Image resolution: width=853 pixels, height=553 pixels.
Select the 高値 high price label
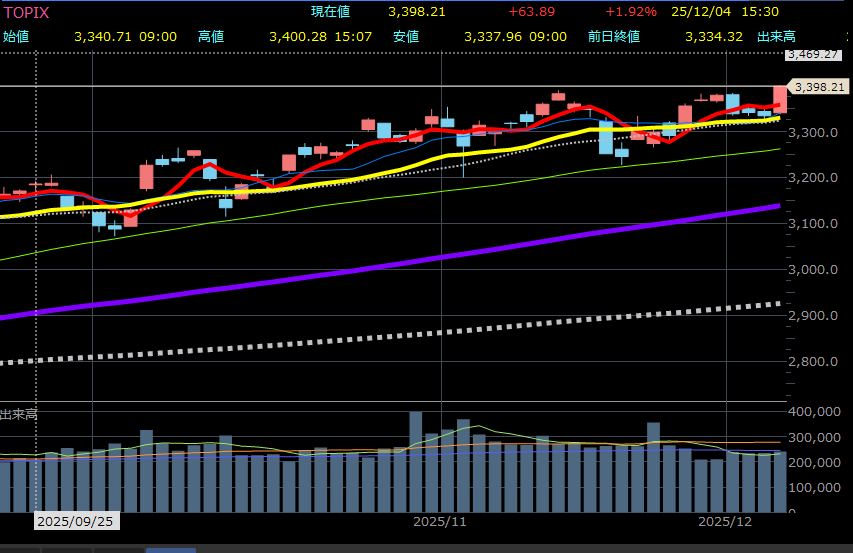(x=211, y=36)
